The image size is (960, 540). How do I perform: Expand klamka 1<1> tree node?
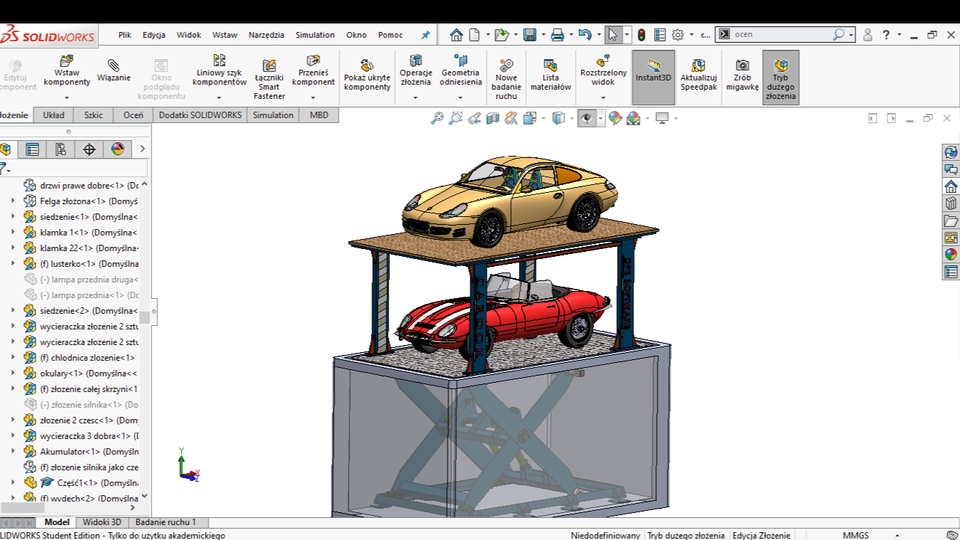coord(13,232)
